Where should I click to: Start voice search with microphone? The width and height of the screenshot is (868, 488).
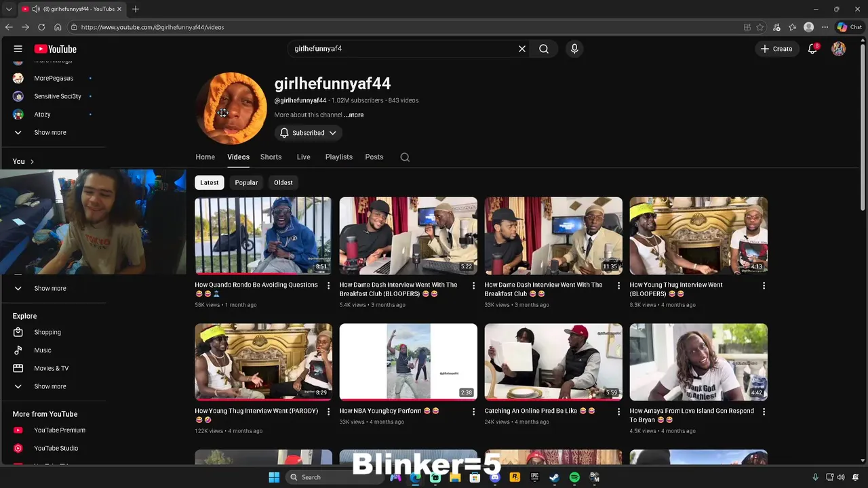[x=574, y=49]
